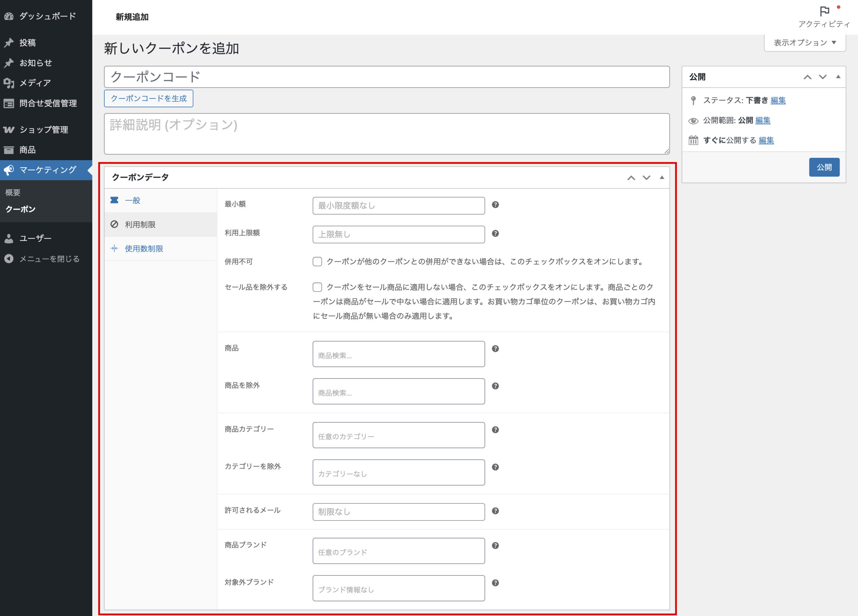Open the 商品カテゴリー select box
This screenshot has height=616, width=858.
(399, 435)
